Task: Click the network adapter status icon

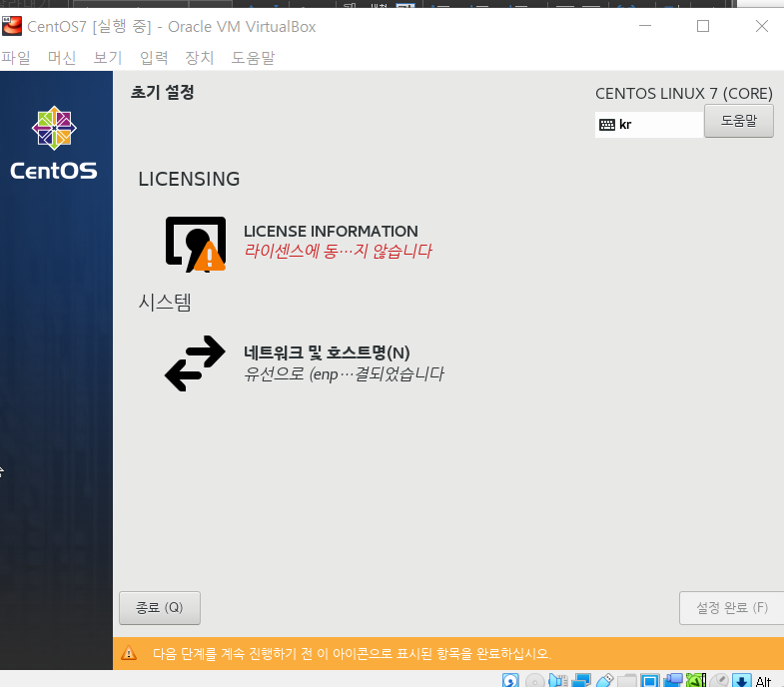Action: point(581,680)
